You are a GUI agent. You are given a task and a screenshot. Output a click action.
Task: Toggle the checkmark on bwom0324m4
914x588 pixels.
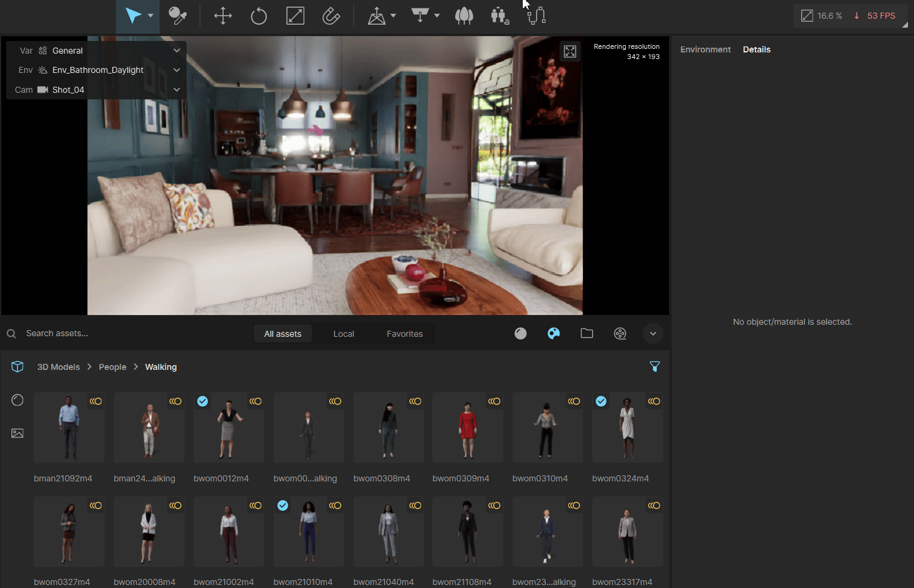pos(601,401)
